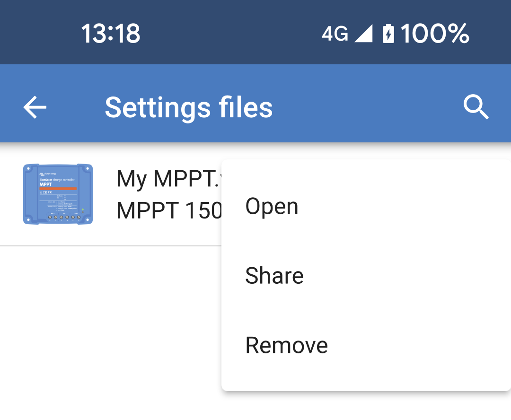Tap the 4G network indicator
Viewport: 511px width, 420px height.
[x=335, y=33]
